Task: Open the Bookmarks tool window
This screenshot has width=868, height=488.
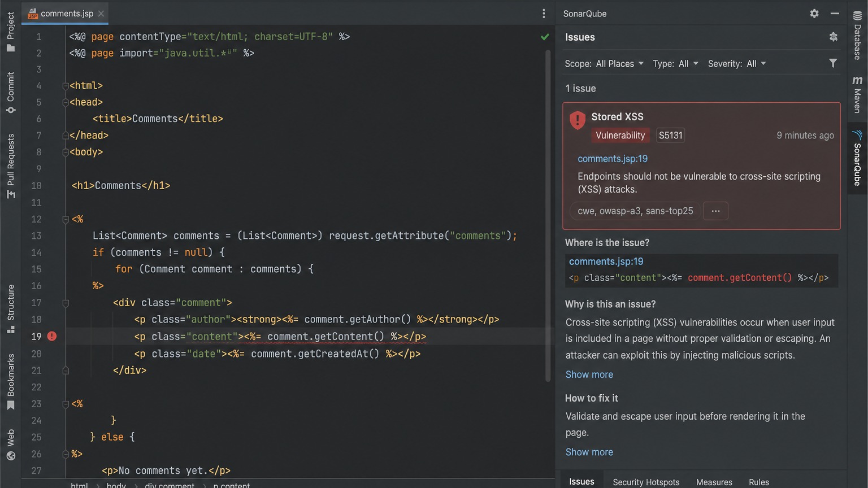Action: click(10, 381)
